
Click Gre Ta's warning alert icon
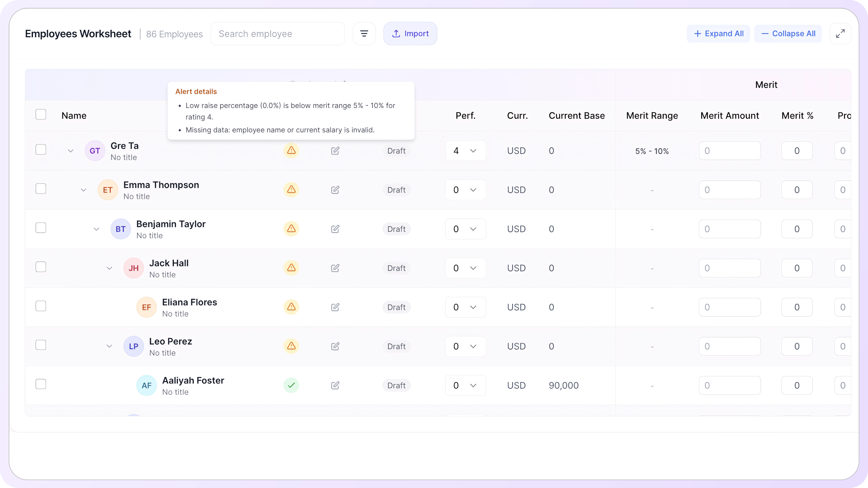[291, 151]
